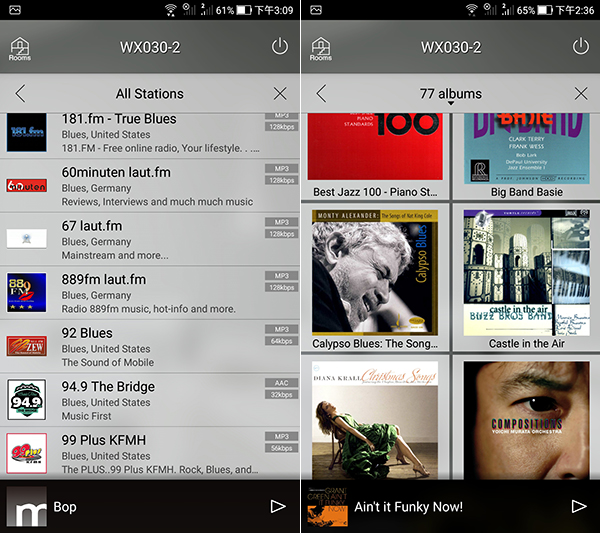Tap the Best Jazz 100 album cover
This screenshot has height=533, width=600.
point(375,146)
